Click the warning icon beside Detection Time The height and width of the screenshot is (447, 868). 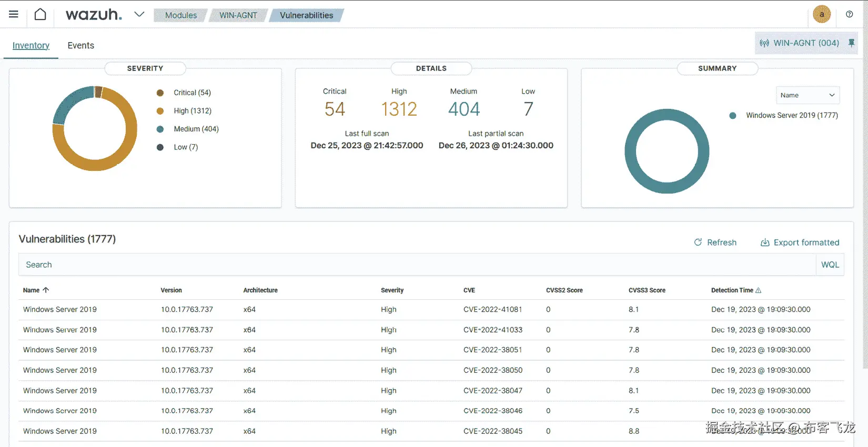coord(758,290)
